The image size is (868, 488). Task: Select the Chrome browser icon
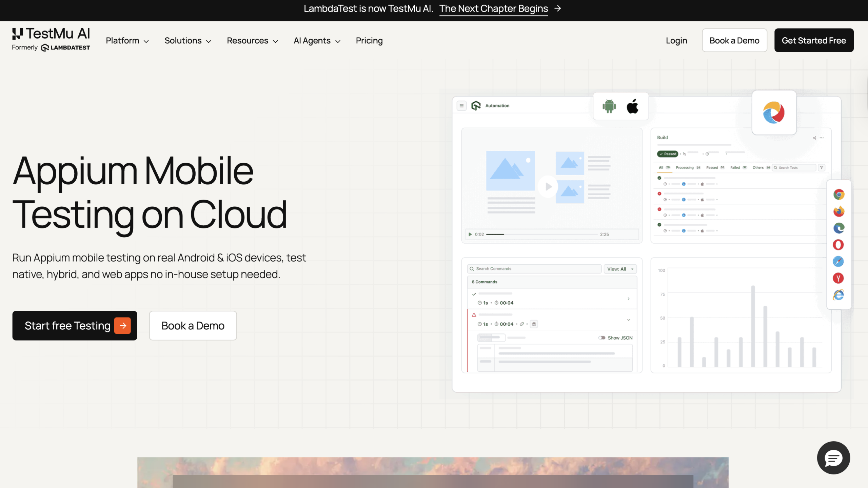[x=839, y=194]
